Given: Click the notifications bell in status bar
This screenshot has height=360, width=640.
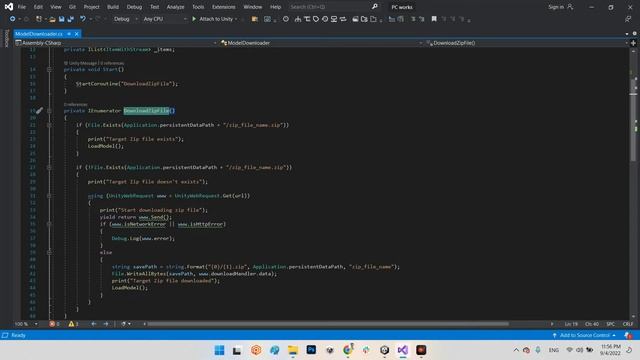Looking at the screenshot, I should coord(628,335).
